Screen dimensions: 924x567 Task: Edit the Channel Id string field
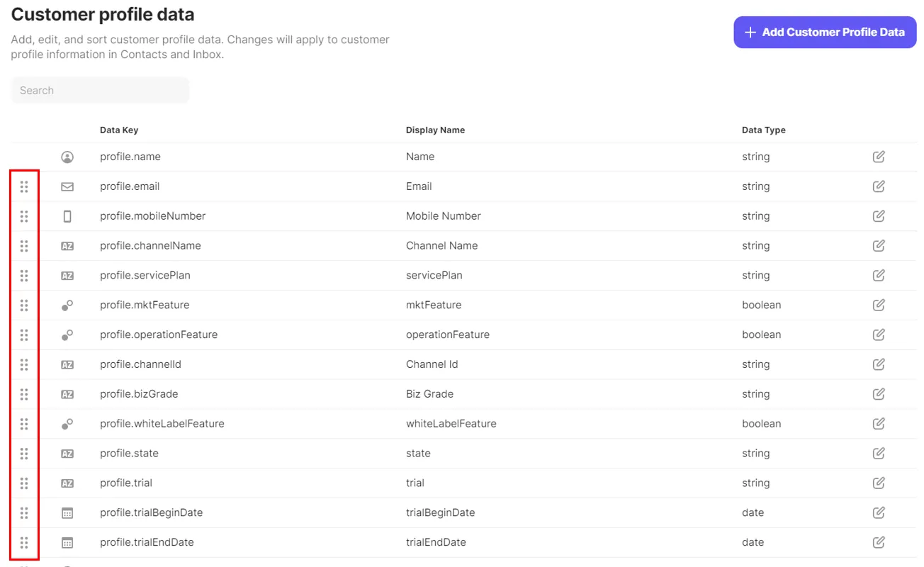pyautogui.click(x=879, y=364)
